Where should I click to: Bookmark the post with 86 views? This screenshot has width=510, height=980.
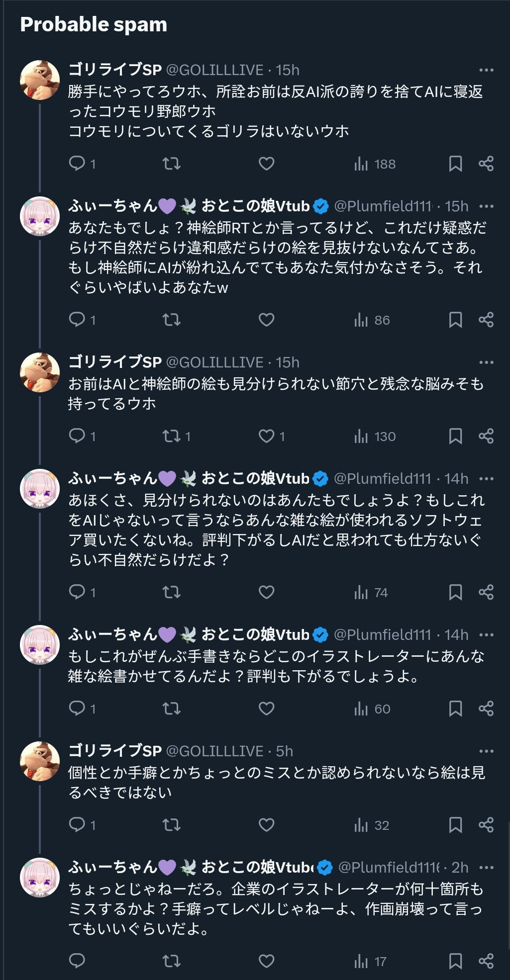(x=455, y=320)
